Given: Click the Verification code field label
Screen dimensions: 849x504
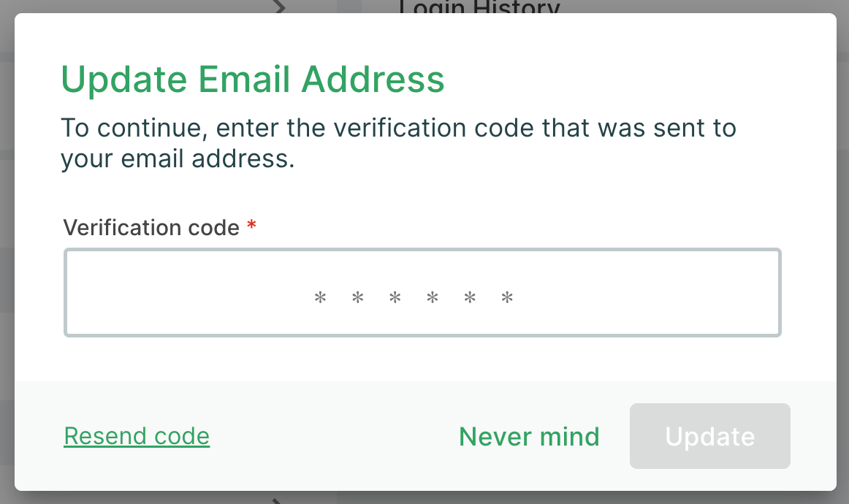Looking at the screenshot, I should click(151, 227).
